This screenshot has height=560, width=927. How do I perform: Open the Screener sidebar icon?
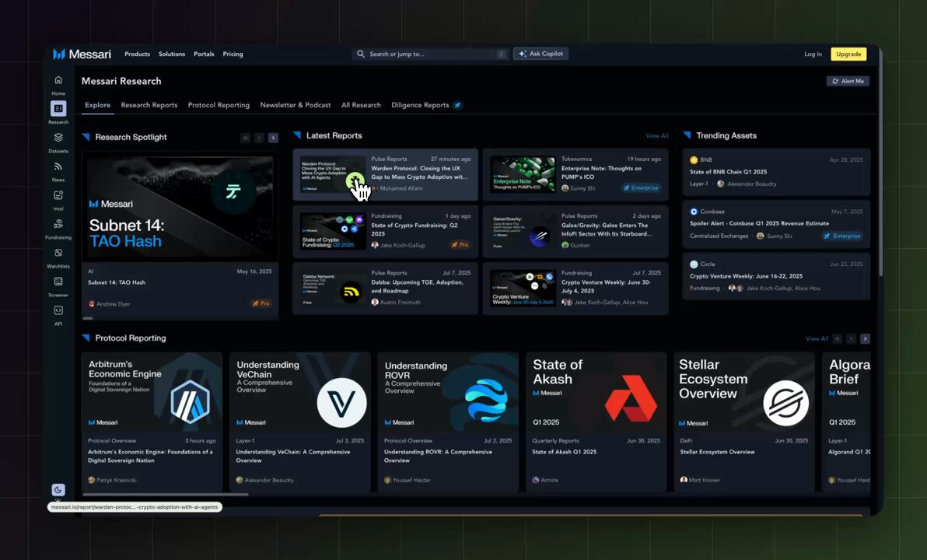pos(58,282)
